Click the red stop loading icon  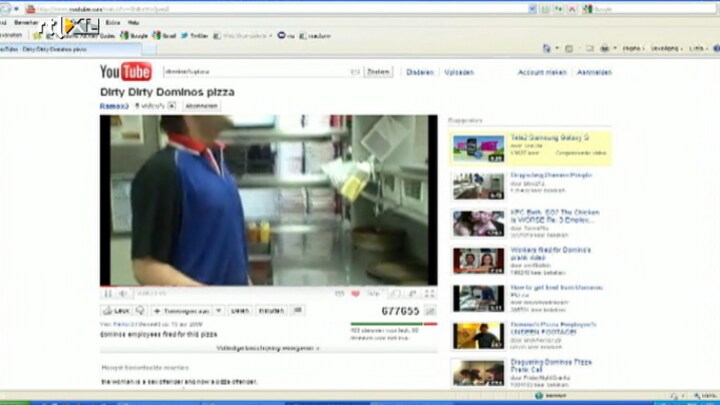572,9
